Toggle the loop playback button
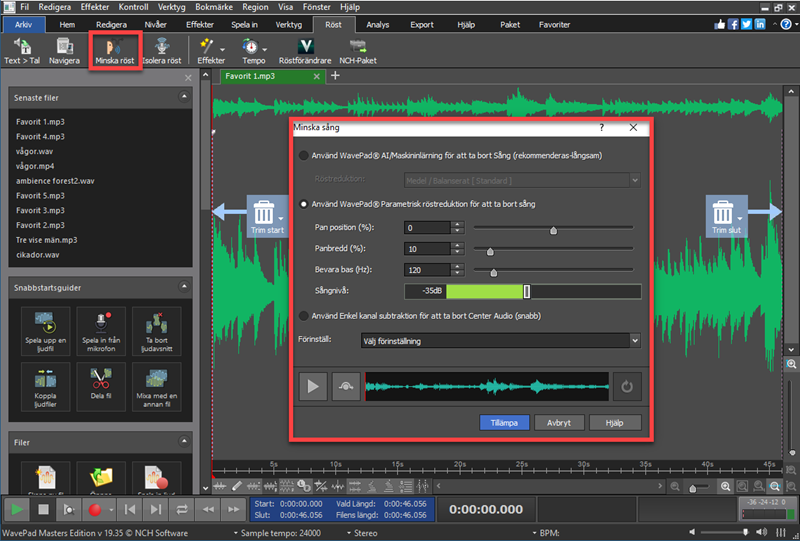This screenshot has width=800, height=541. pos(182,509)
